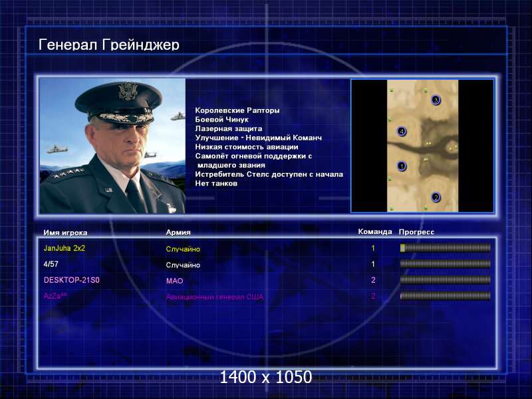This screenshot has height=399, width=532.
Task: Click the 'Боевой Чинук' ability line
Action: [221, 120]
